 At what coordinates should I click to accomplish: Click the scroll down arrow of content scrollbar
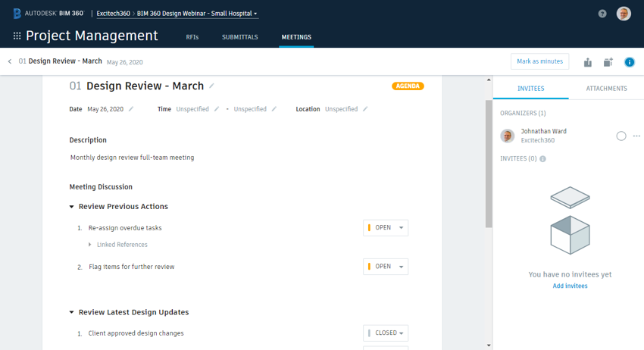pyautogui.click(x=489, y=345)
